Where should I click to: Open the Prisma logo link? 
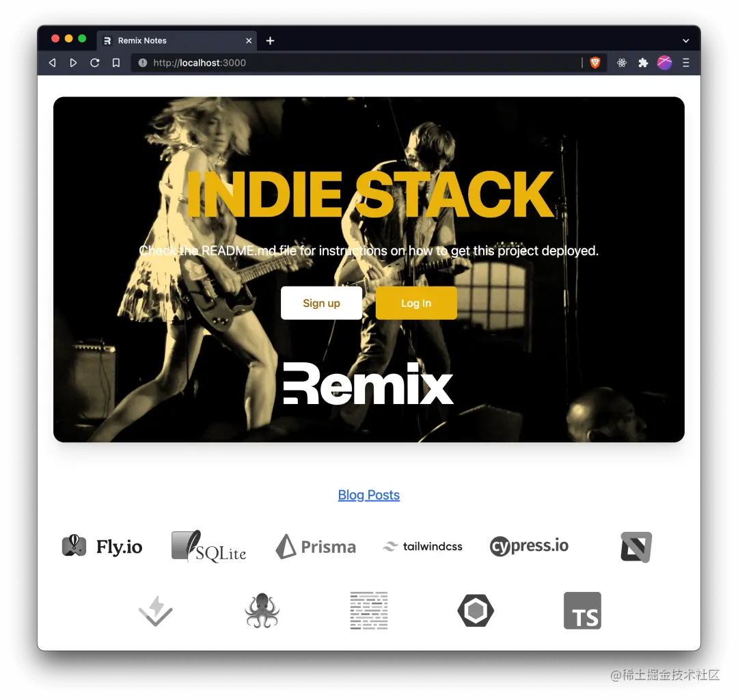(316, 546)
